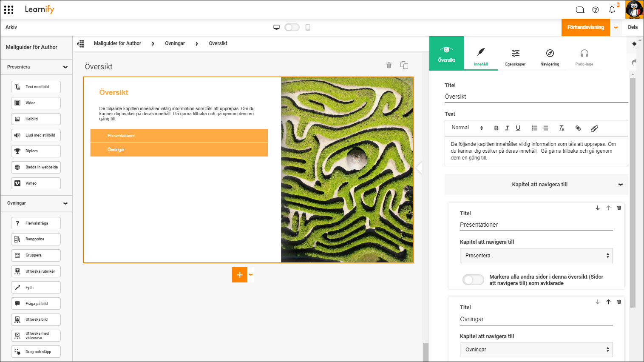This screenshot has width=644, height=362.
Task: Toggle bold formatting
Action: click(496, 128)
